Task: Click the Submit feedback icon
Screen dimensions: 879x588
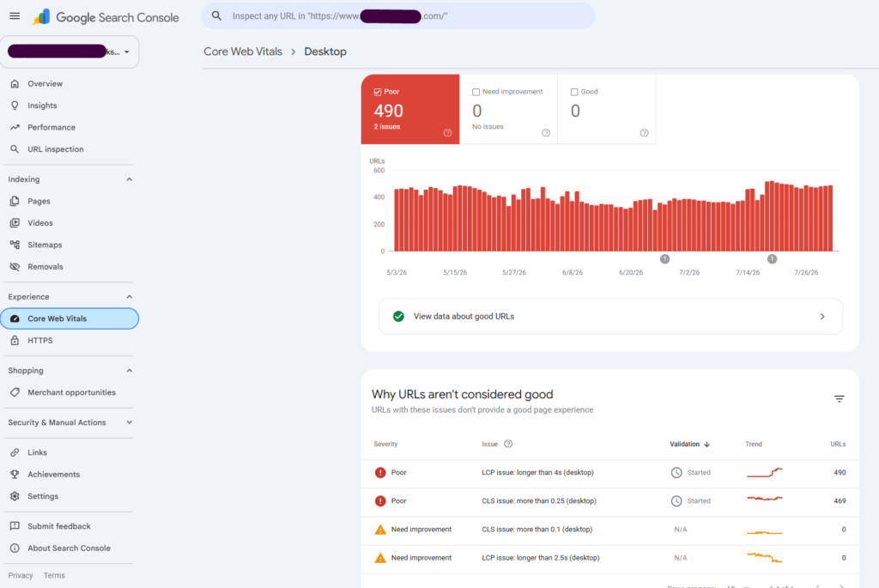Action: pyautogui.click(x=15, y=526)
